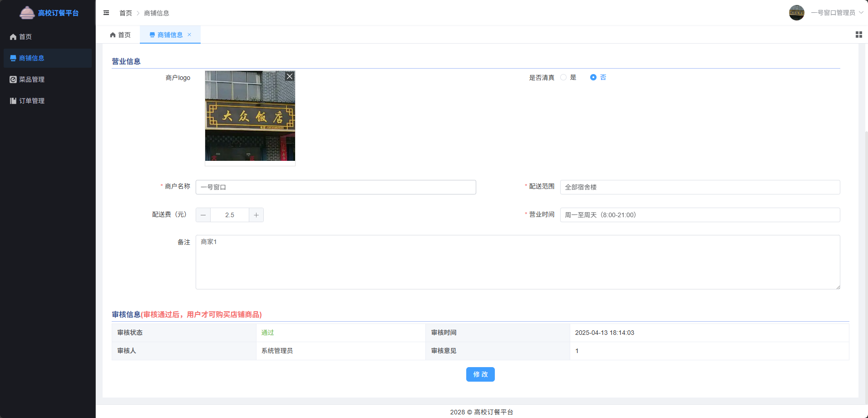Collapse the sidebar with the hamburger icon
This screenshot has width=868, height=418.
point(106,13)
